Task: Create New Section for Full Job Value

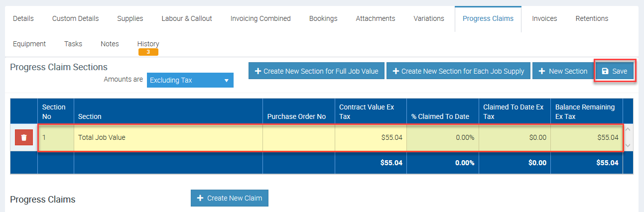Action: pyautogui.click(x=316, y=71)
